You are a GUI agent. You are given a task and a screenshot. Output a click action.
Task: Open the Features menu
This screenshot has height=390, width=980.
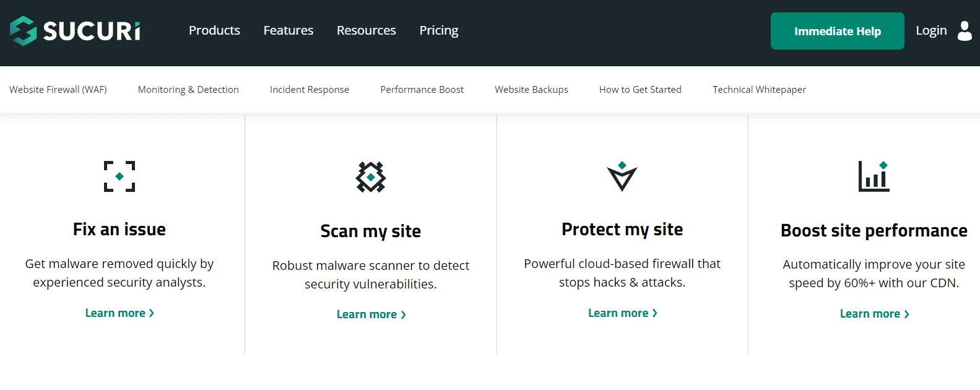tap(288, 30)
